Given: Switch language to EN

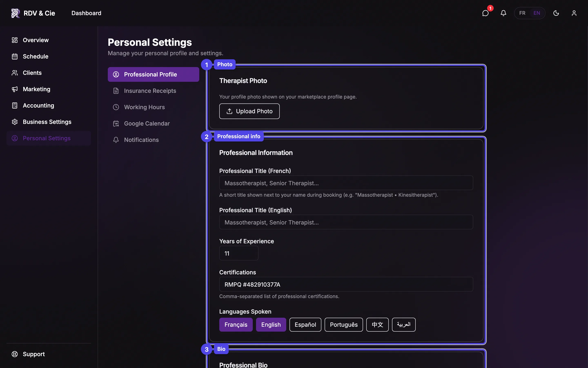Looking at the screenshot, I should (537, 13).
